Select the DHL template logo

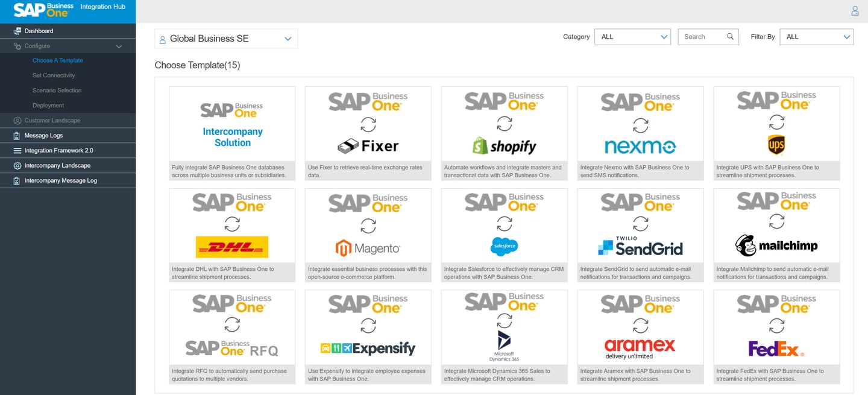pos(232,247)
